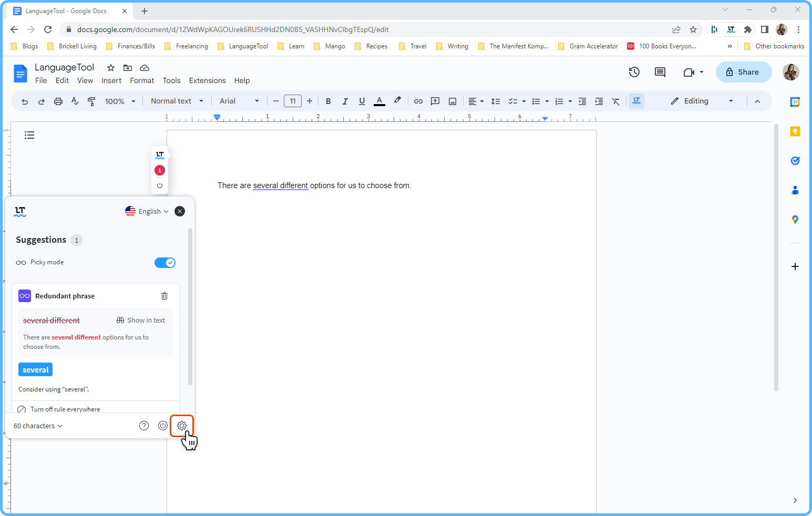Screen dimensions: 812x516
Task: Click the font size field showing 11
Action: [293, 101]
